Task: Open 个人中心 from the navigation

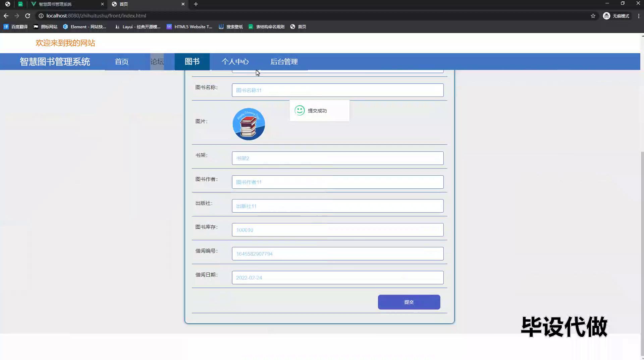Action: pos(235,61)
